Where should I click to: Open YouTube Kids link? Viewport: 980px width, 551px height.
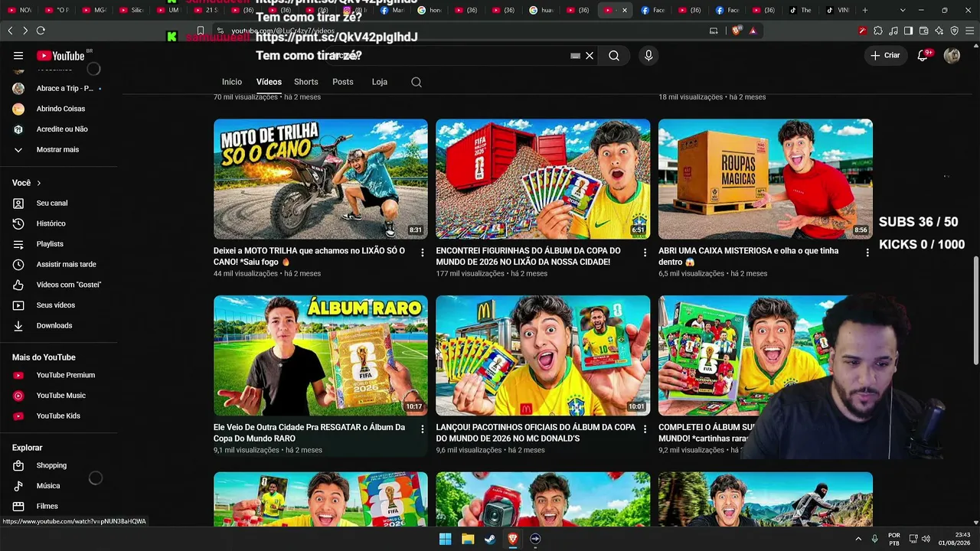[x=59, y=416]
